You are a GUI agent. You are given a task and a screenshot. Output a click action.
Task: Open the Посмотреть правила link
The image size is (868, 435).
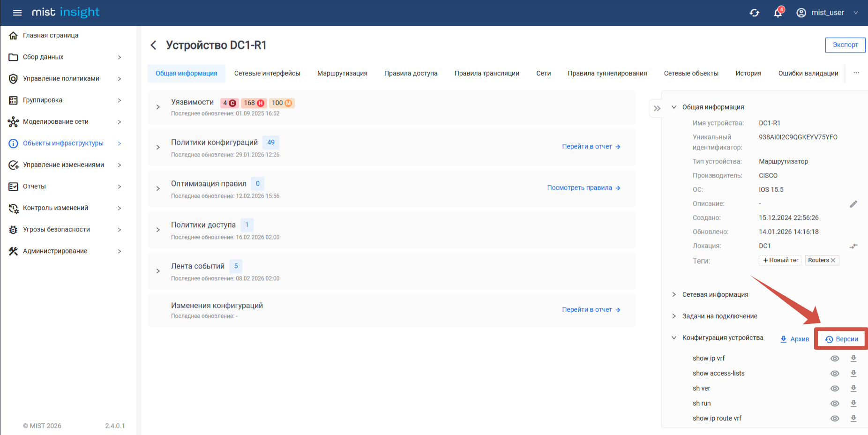(x=584, y=188)
